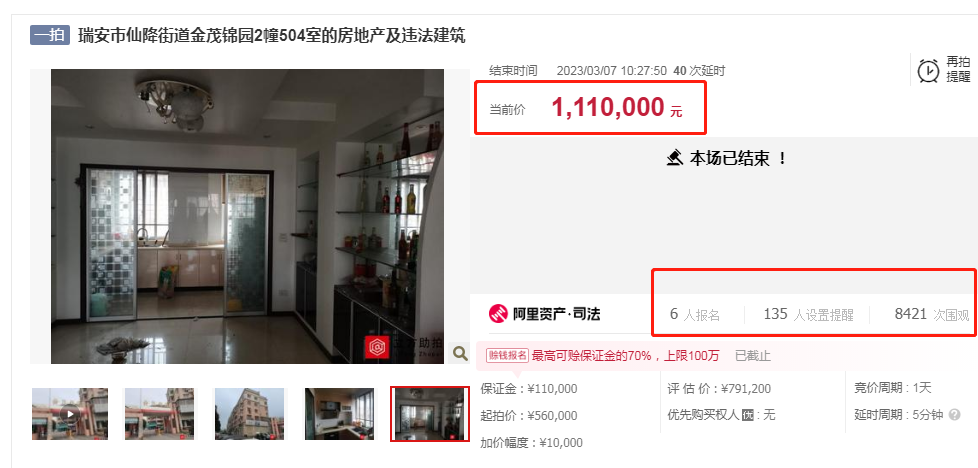Select the building exterior thumbnail

coord(249,414)
